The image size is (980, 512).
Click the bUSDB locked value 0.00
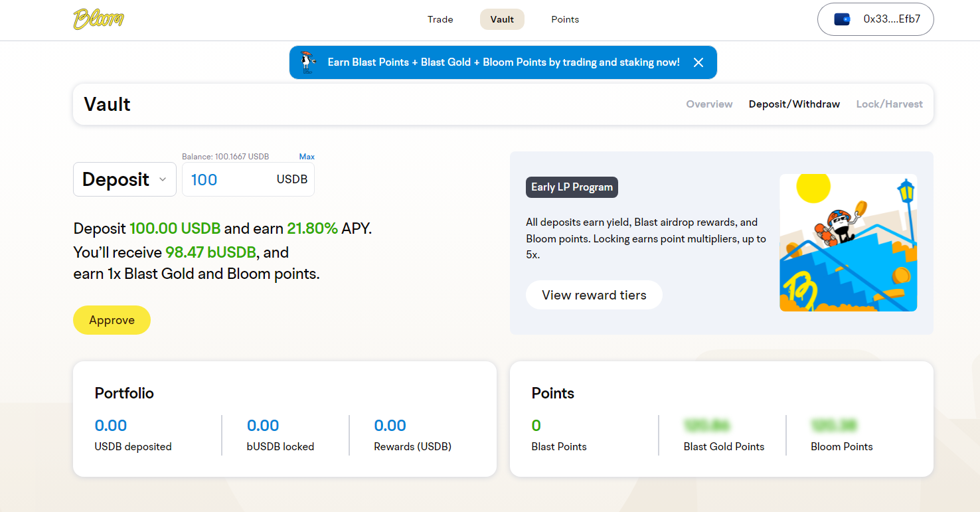263,426
